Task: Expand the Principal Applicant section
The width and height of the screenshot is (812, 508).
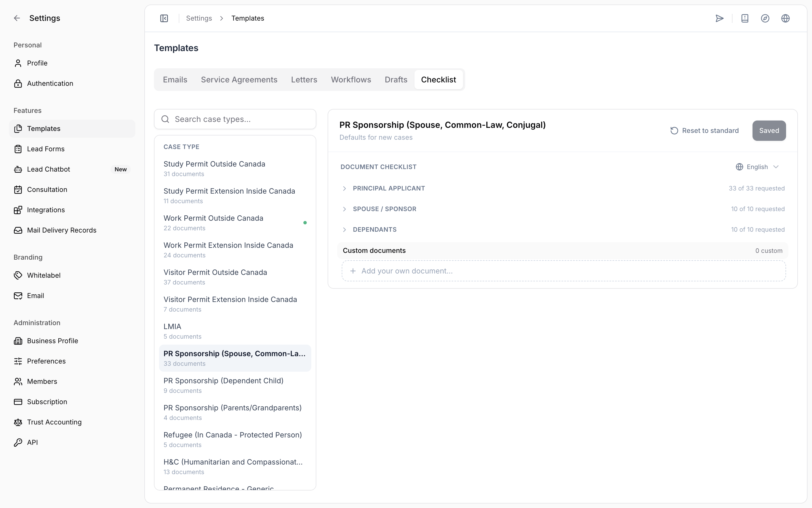Action: tap(344, 189)
